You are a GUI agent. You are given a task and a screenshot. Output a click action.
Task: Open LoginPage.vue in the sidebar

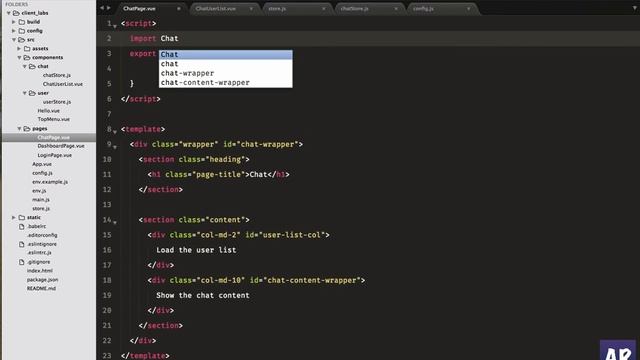(55, 156)
